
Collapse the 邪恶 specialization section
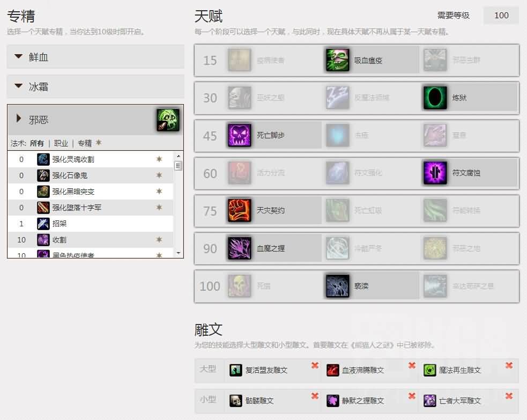[x=95, y=120]
